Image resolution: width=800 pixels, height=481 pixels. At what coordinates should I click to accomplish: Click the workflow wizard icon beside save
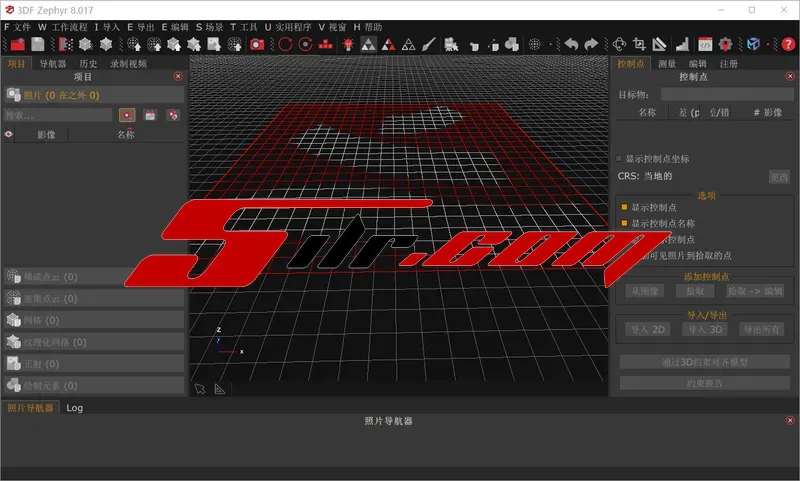[x=66, y=45]
